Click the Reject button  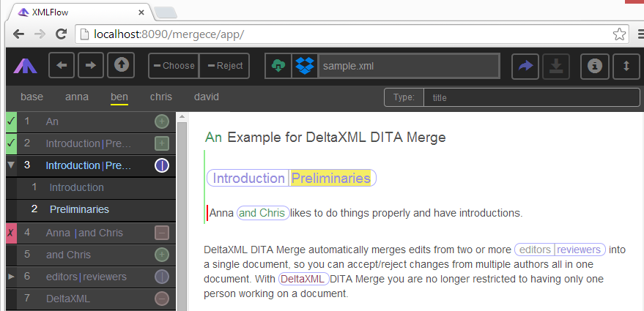(225, 66)
